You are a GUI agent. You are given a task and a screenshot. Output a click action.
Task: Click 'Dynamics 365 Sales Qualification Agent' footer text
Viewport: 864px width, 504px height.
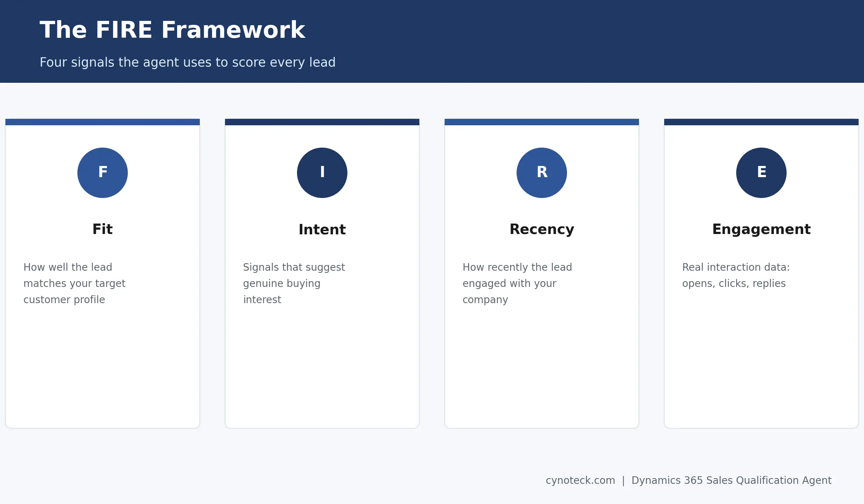732,481
